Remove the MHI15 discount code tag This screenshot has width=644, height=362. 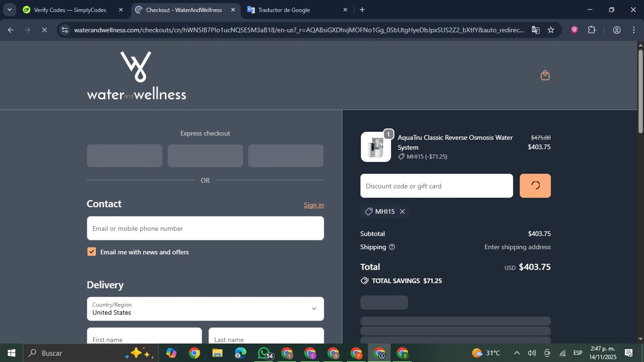click(402, 211)
